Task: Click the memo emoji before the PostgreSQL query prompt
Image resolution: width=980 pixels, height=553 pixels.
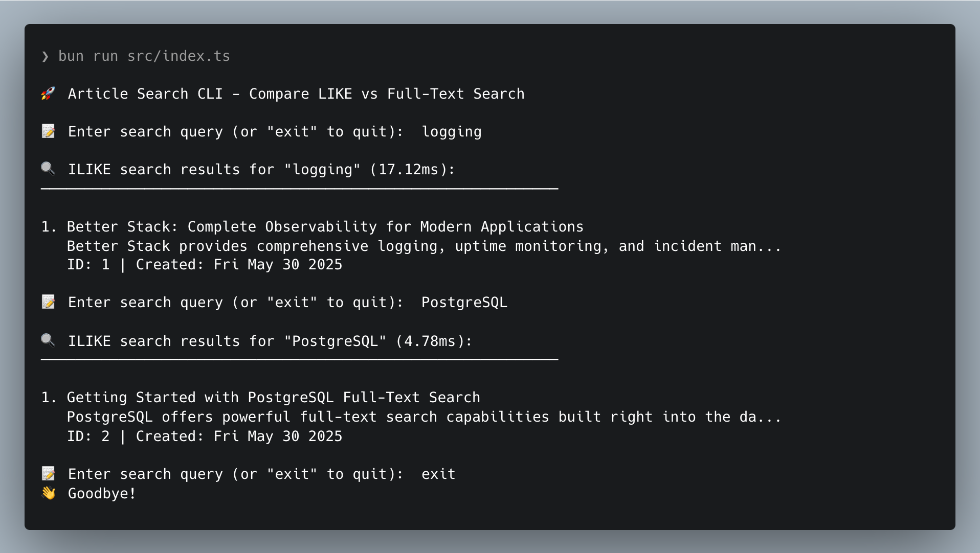Action: pyautogui.click(x=48, y=302)
